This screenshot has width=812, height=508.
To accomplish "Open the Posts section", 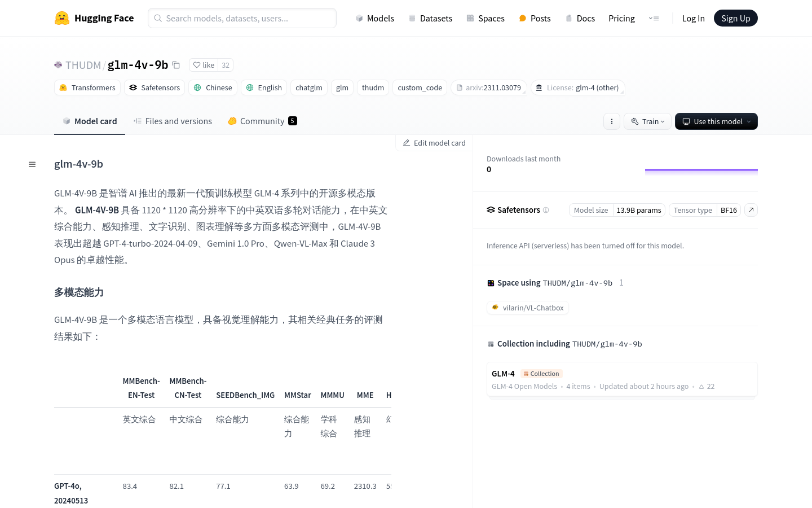I will (x=535, y=18).
